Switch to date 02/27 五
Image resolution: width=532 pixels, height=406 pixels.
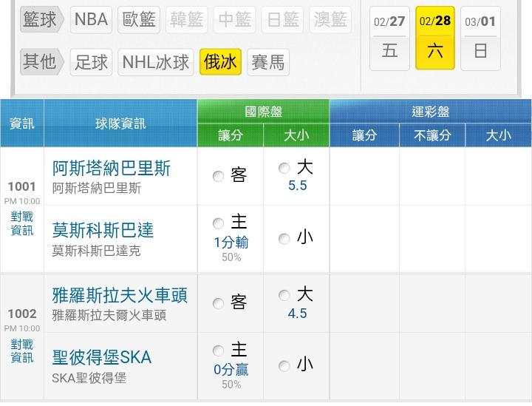click(x=389, y=38)
